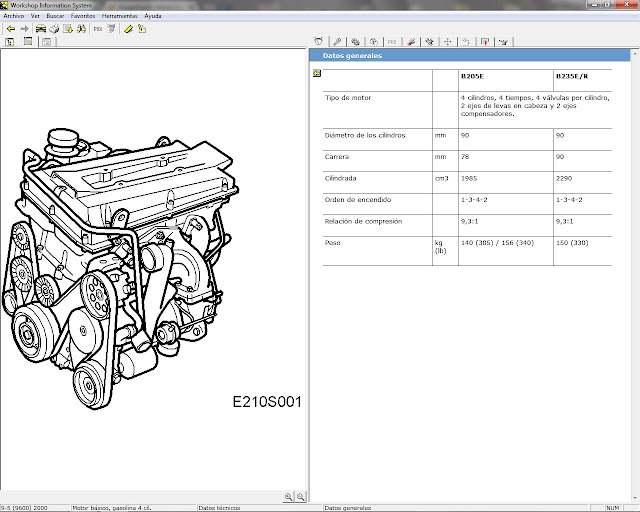Viewport: 640px width, 512px height.
Task: Open the Herramientas menu
Action: 120,16
